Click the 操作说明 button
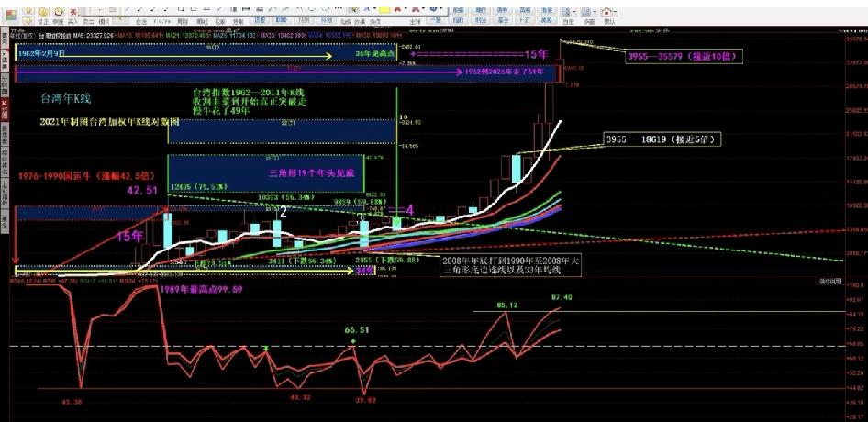Screen dimensions: 868x422 [x=831, y=282]
